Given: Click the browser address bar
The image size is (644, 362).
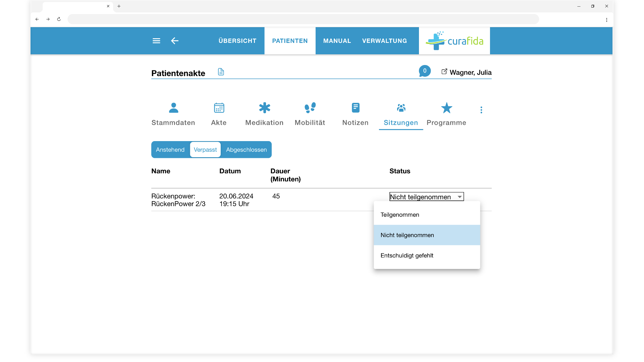Looking at the screenshot, I should click(x=303, y=19).
